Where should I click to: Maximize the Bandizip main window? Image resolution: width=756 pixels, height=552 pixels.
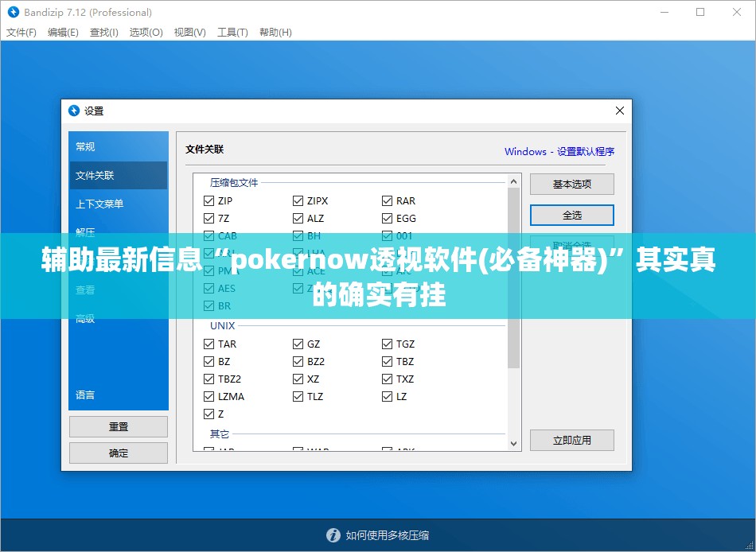(x=700, y=12)
